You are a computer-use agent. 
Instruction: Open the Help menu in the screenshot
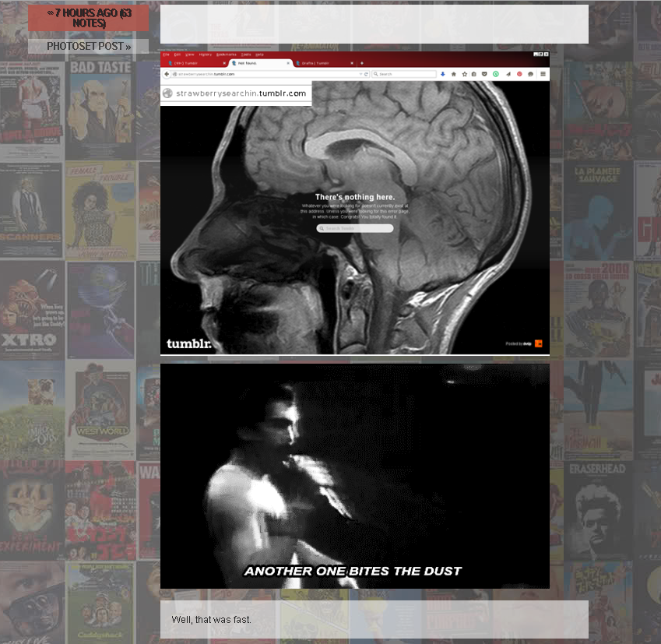coord(260,55)
